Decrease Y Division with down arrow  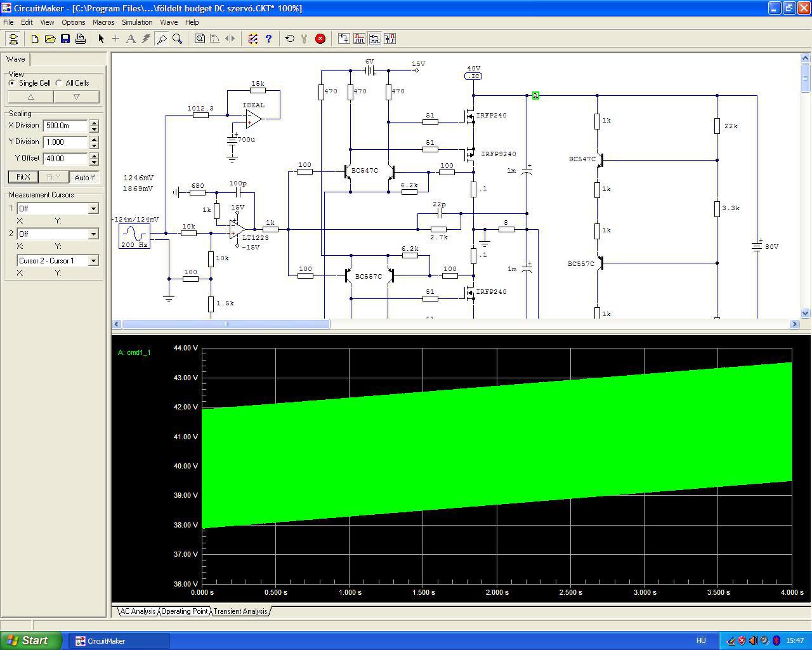pos(95,145)
